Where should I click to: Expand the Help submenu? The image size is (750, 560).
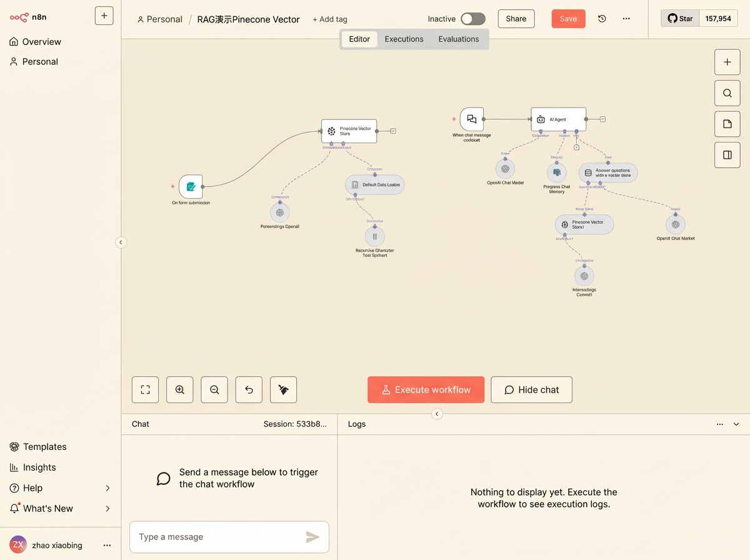pyautogui.click(x=107, y=488)
